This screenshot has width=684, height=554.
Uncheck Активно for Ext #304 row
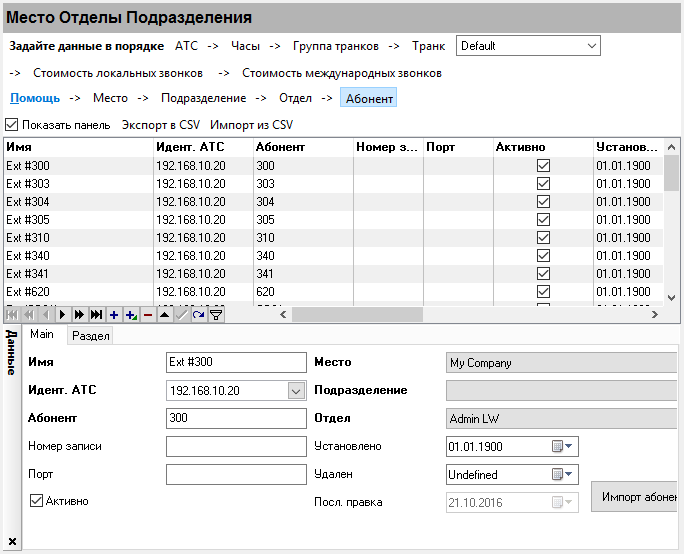(x=543, y=202)
